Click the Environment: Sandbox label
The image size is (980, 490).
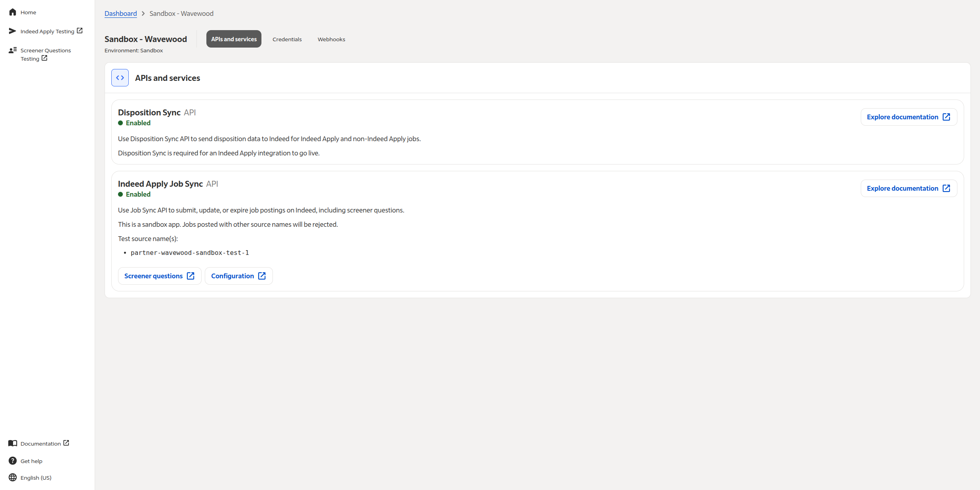[134, 50]
